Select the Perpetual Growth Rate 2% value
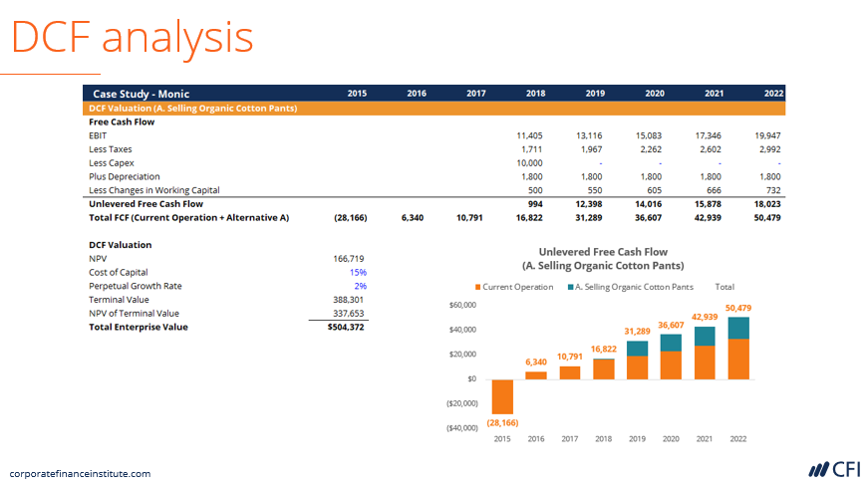 coord(360,286)
